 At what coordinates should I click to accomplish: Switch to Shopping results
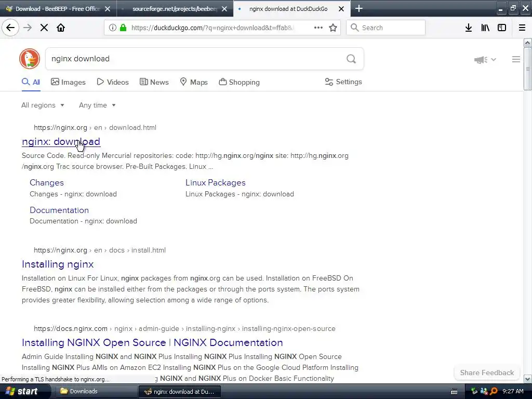(x=239, y=82)
